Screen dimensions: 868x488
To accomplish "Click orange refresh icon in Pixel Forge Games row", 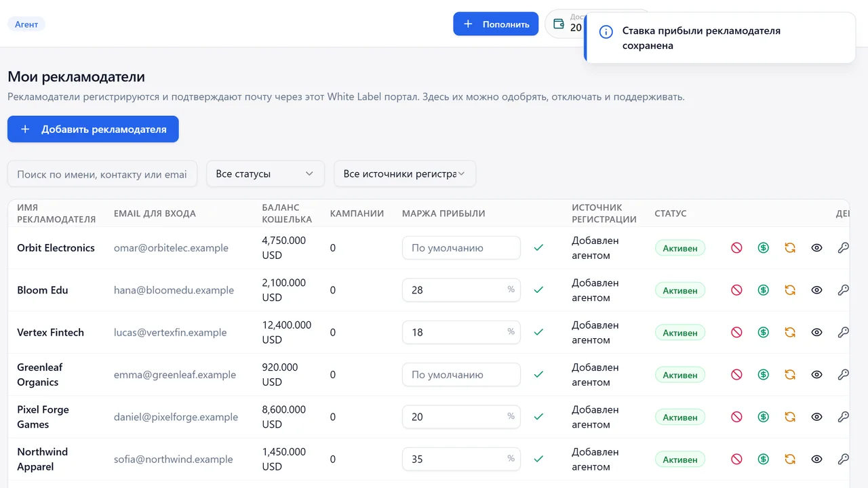I will [x=790, y=417].
